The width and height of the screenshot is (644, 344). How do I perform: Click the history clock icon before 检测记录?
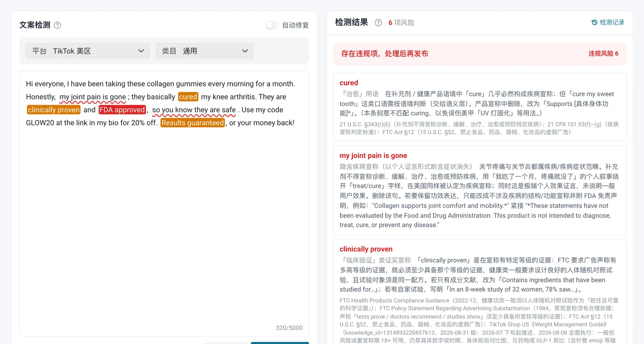coord(594,23)
